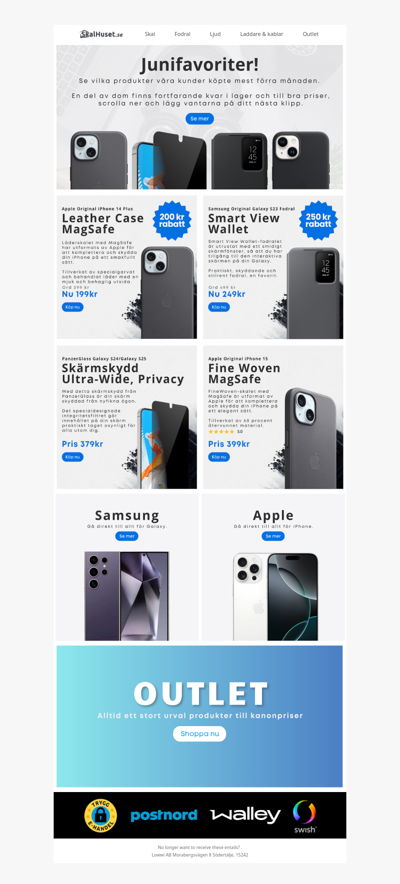Click Köp nu for Leather Case MagSafe

pos(73,307)
